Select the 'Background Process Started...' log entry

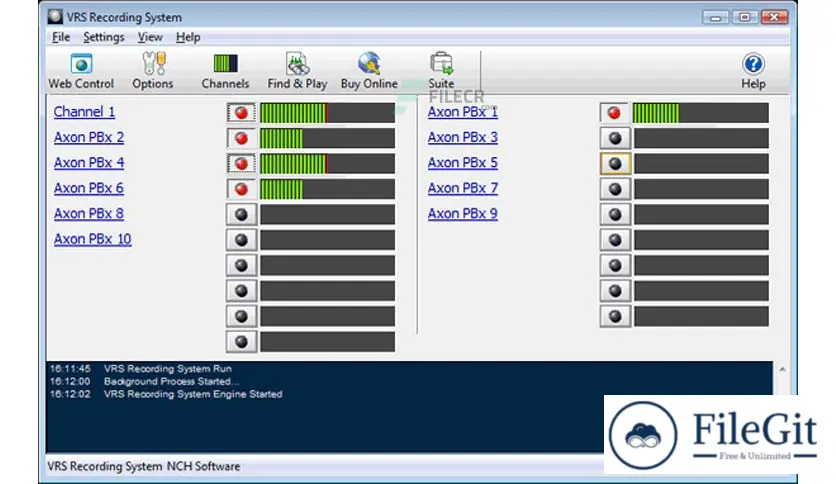pos(172,382)
